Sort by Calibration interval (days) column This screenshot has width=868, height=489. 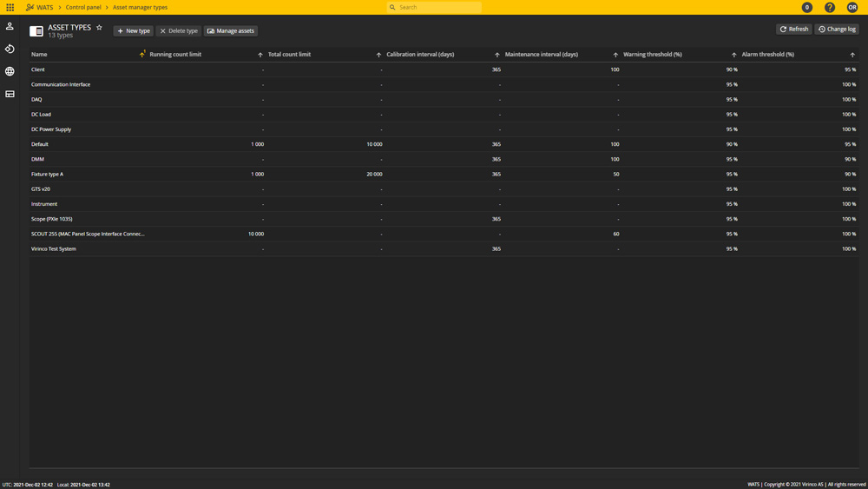(x=497, y=55)
